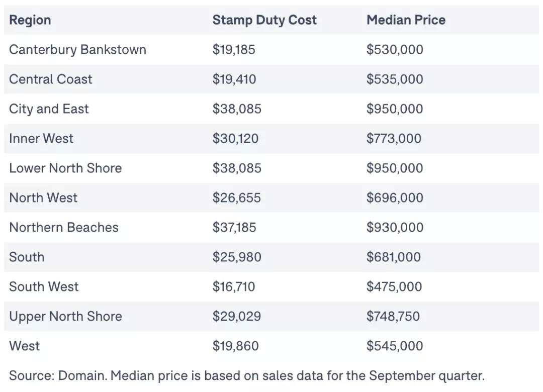543x392 pixels.
Task: Select the Central Coast region cell
Action: coord(51,79)
